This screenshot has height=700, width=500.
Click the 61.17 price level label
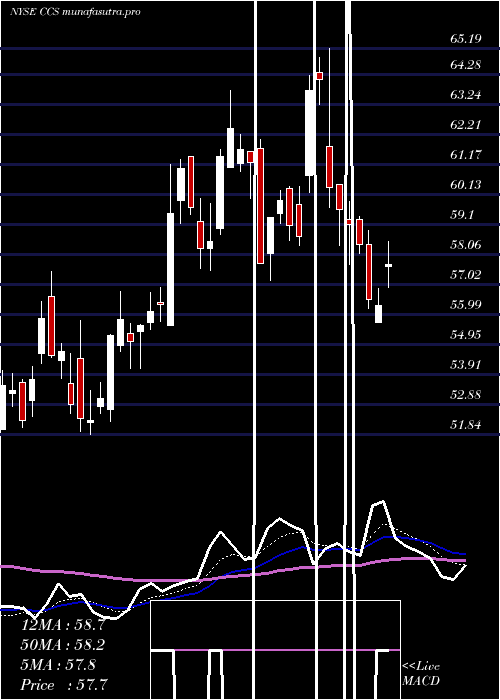click(466, 155)
